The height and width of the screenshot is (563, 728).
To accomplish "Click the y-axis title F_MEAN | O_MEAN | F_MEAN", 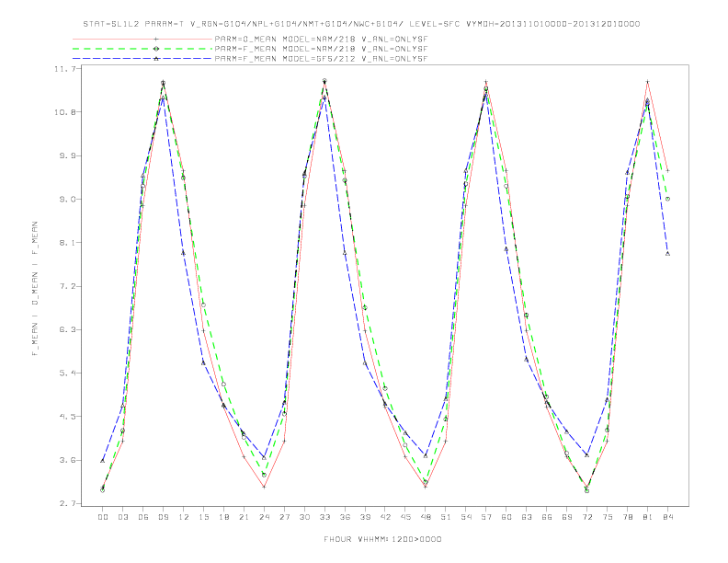I will click(35, 289).
